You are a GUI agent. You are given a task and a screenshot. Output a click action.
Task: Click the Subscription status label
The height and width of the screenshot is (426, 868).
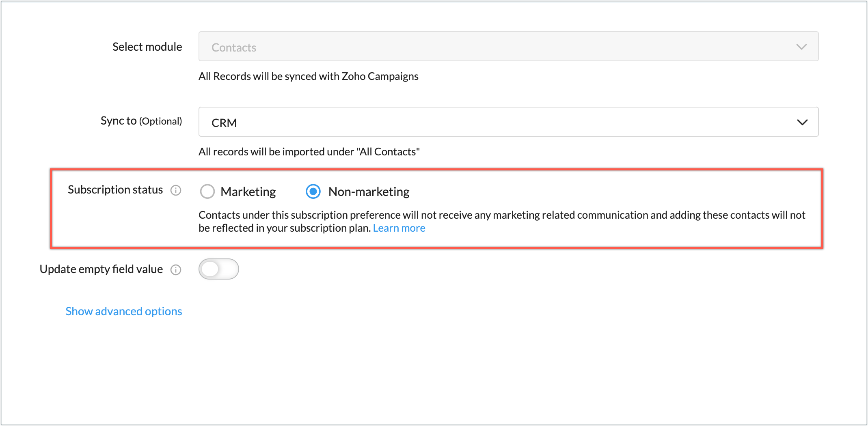[115, 190]
